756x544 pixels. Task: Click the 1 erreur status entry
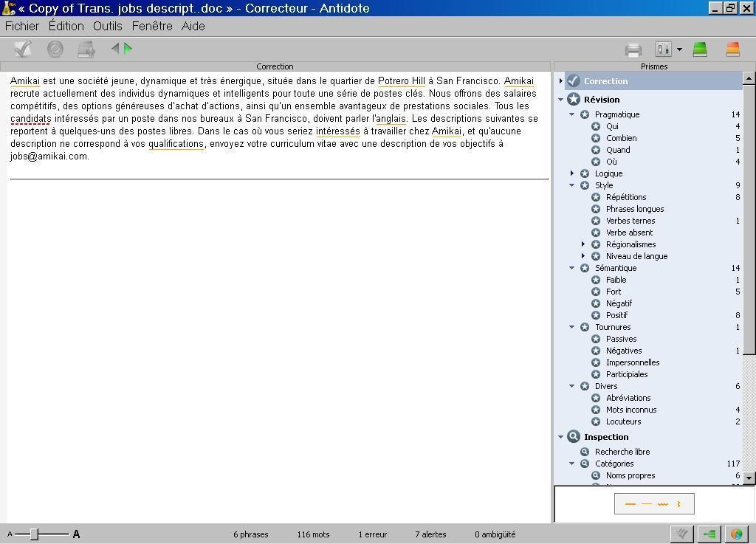[x=372, y=534]
